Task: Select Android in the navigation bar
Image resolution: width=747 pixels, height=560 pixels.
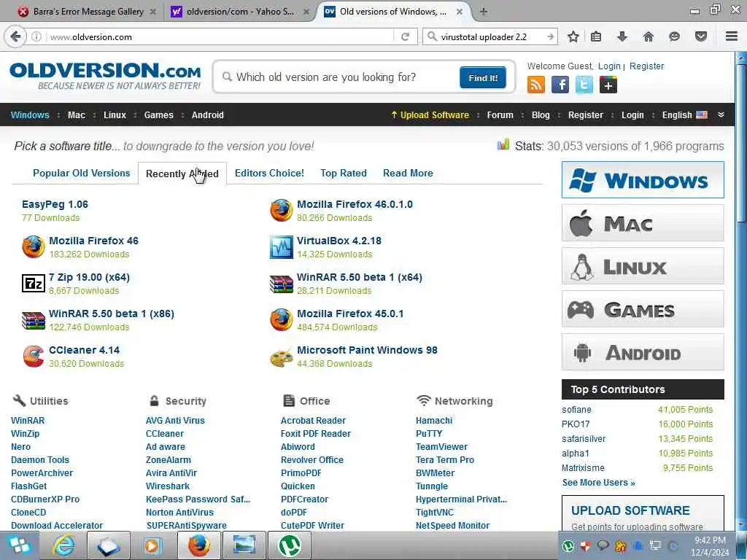Action: pyautogui.click(x=208, y=114)
